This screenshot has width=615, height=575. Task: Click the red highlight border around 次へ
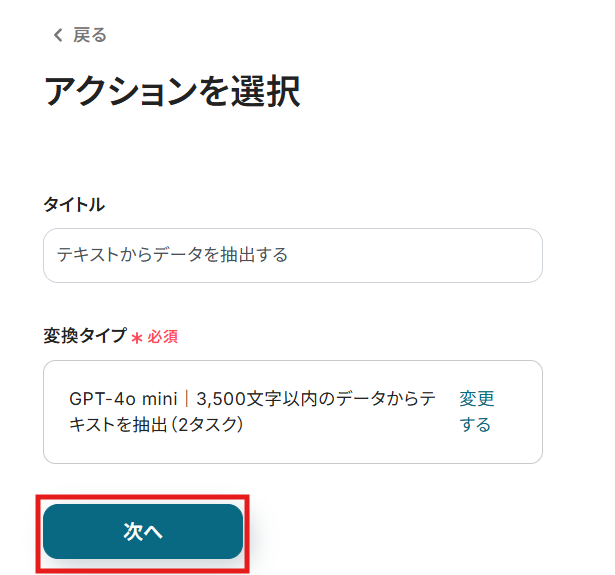pos(142,497)
